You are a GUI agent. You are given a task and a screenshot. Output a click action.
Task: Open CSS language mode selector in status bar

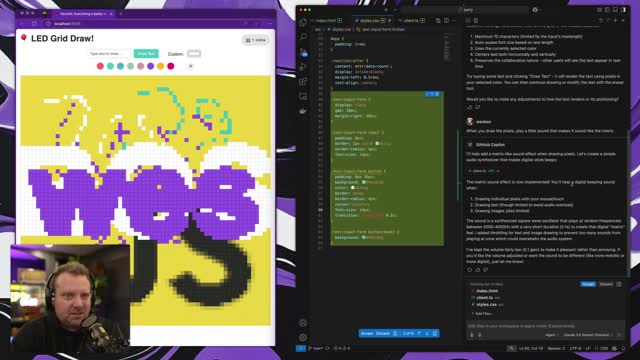tap(604, 348)
